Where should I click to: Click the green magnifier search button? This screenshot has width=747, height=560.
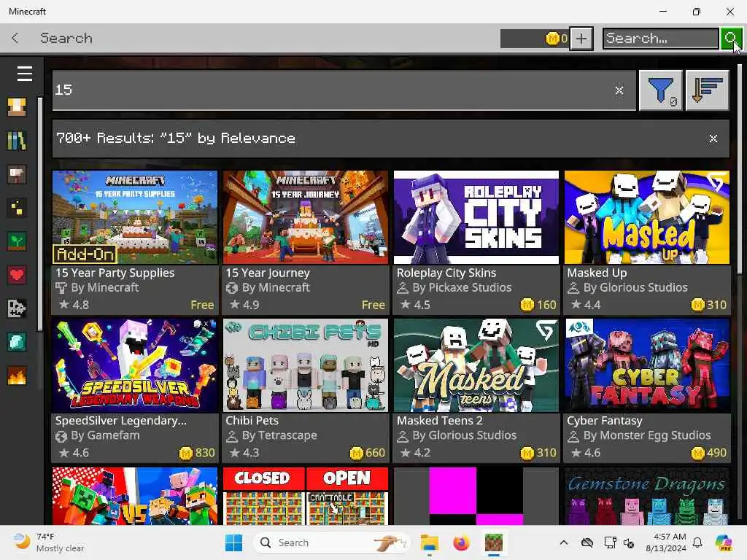731,39
